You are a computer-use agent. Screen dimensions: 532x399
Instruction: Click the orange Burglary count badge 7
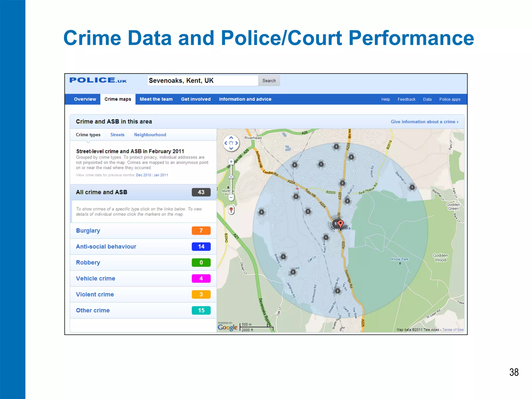tap(201, 231)
